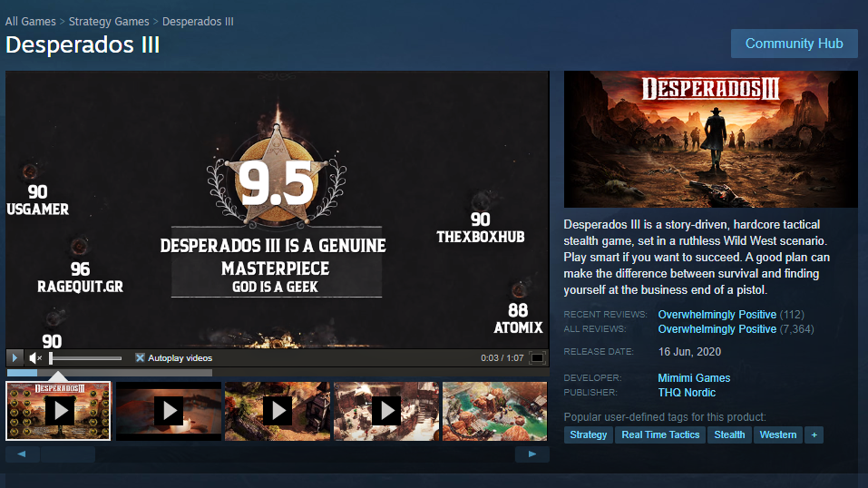
Task: Click Desperados III breadcrumb link
Action: (198, 22)
